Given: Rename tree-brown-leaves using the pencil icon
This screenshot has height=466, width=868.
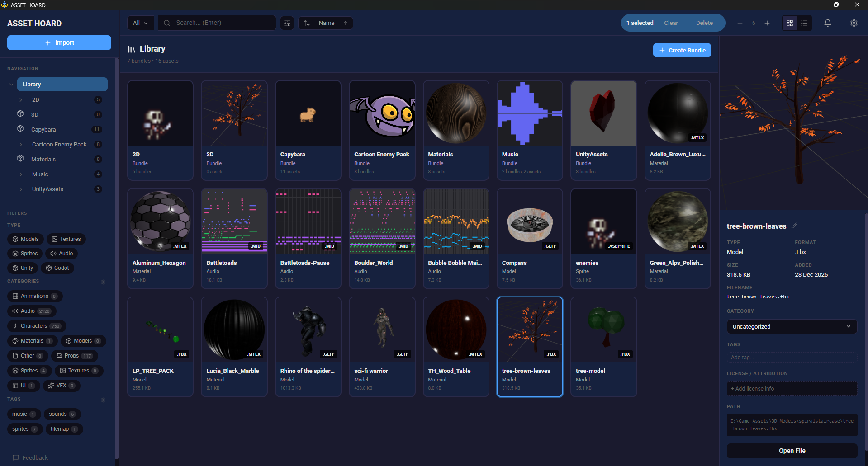Looking at the screenshot, I should (795, 226).
